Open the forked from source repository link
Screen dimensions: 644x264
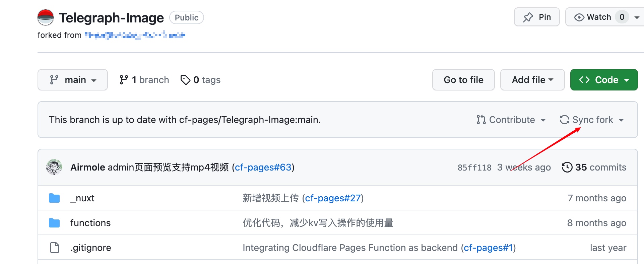pyautogui.click(x=135, y=35)
